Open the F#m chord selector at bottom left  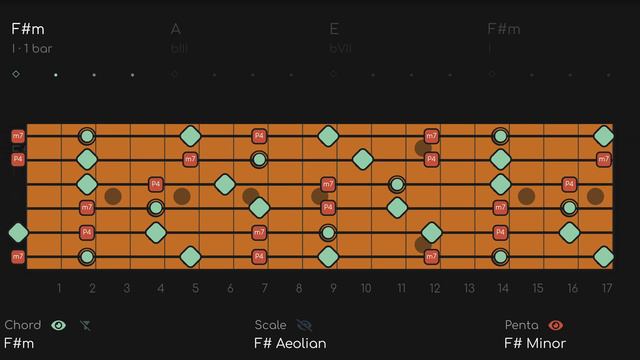pyautogui.click(x=19, y=343)
